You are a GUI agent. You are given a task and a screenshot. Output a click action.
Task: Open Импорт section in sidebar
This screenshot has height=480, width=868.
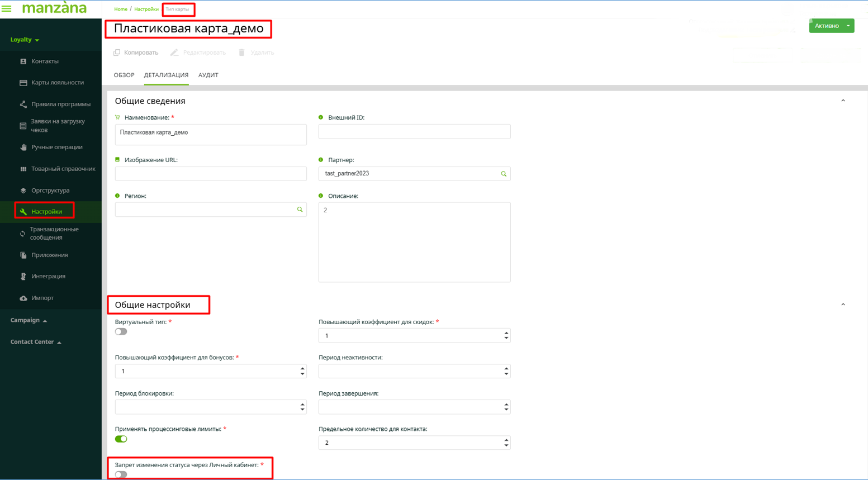(42, 298)
